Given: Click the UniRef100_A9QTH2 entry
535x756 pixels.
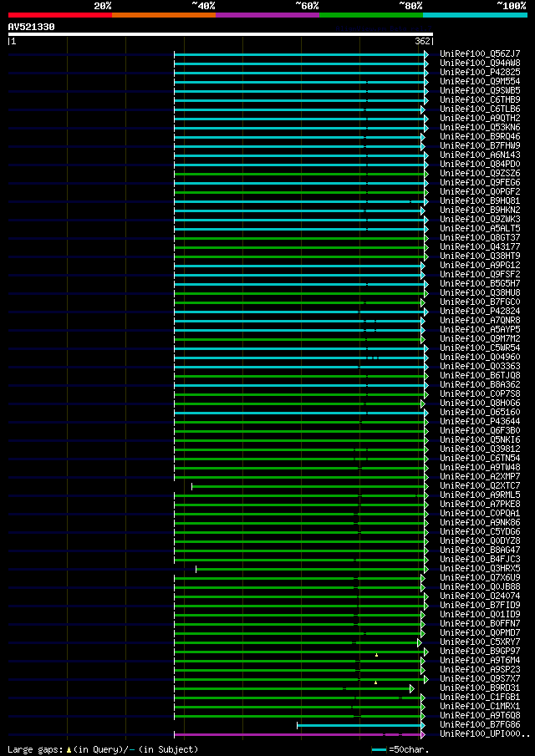Looking at the screenshot, I should (480, 119).
